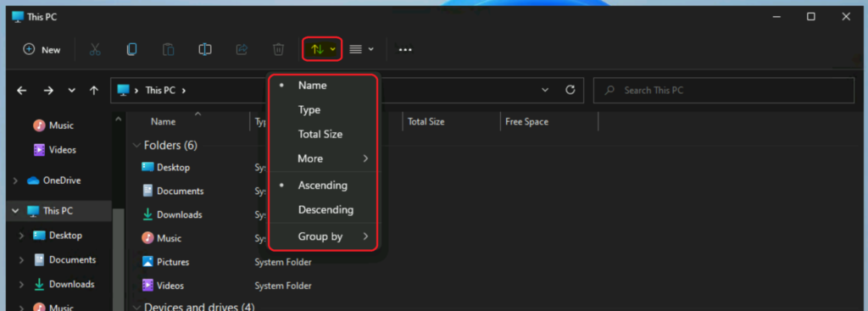Click the Copy icon in the toolbar
The image size is (868, 311).
(x=131, y=50)
